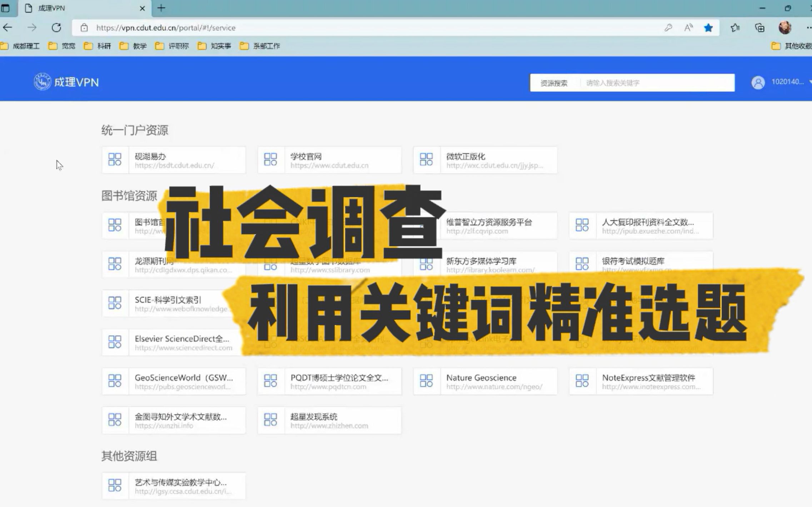Open the 其他收藏 bookmarks folder
Screen dimensions: 812x507
click(791, 46)
